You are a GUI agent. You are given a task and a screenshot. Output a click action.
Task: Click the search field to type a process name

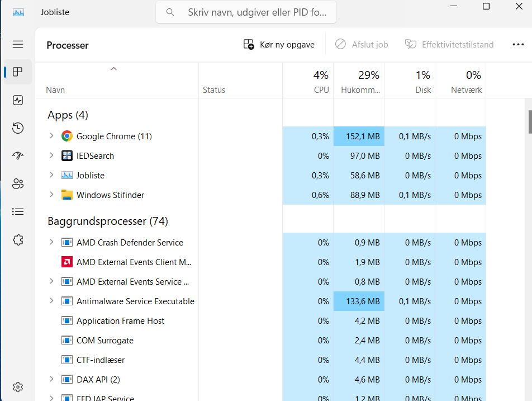tap(246, 12)
